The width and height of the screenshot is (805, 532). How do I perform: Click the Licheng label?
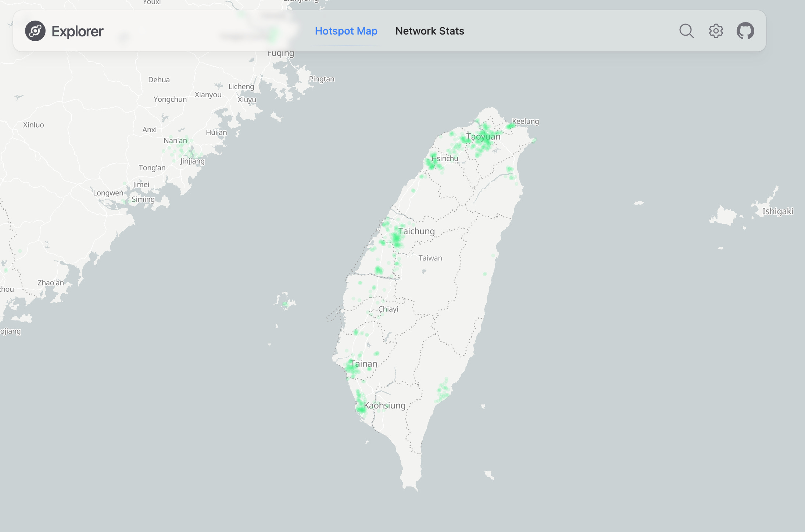241,87
